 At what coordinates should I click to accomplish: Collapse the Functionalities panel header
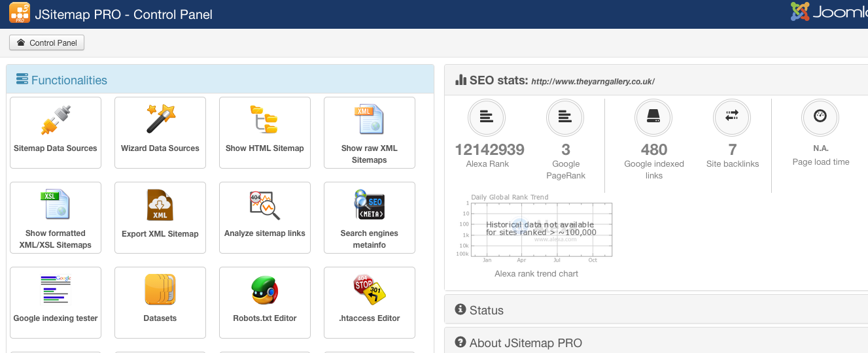tap(220, 79)
